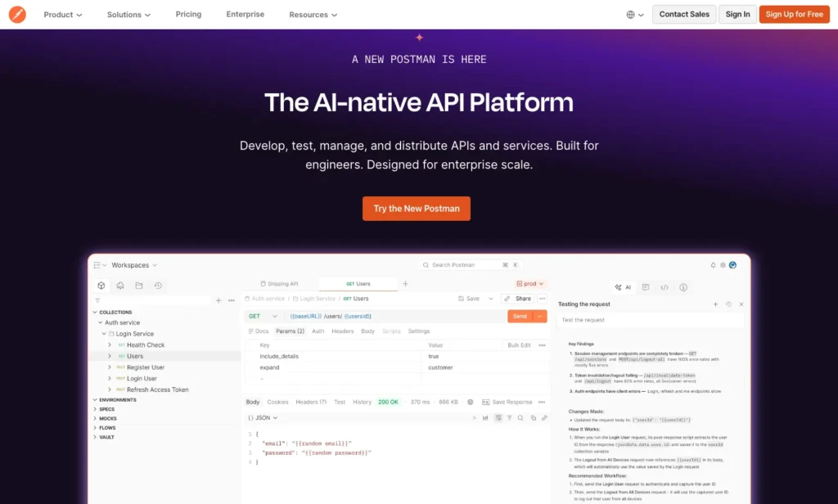Viewport: 838px width, 504px height.
Task: Open three-dot menu beside Bulk Edit
Action: pos(542,345)
